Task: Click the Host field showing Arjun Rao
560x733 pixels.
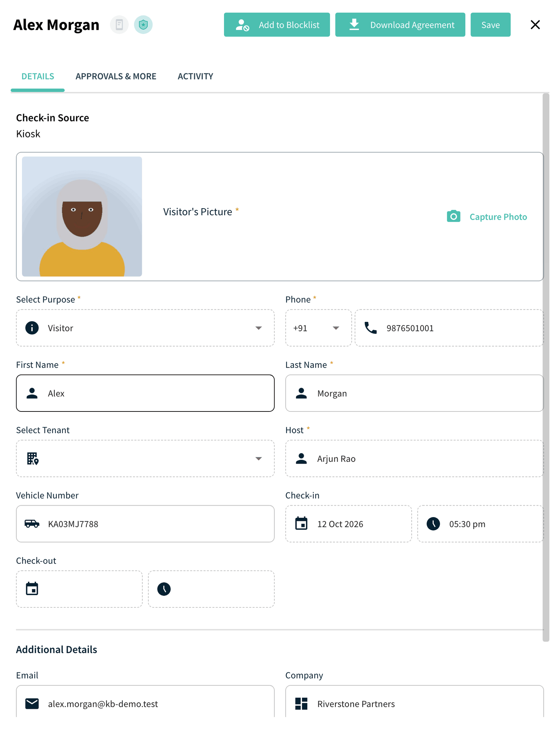Action: pyautogui.click(x=414, y=458)
